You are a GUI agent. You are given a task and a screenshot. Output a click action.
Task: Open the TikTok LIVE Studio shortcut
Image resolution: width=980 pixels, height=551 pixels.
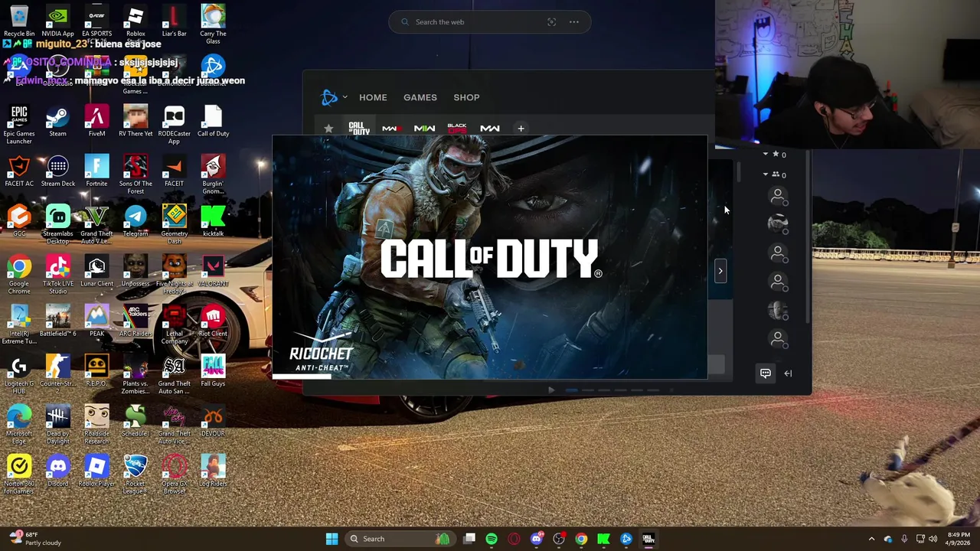click(x=57, y=275)
